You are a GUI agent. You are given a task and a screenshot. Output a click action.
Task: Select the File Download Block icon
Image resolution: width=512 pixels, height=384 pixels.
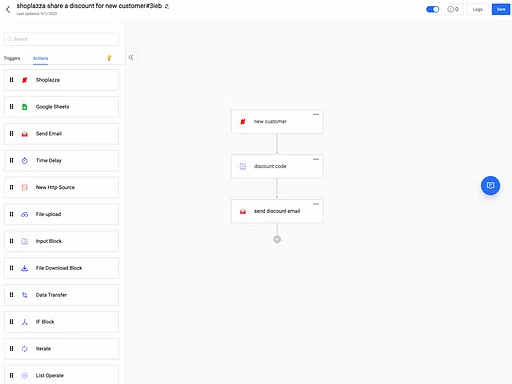[x=24, y=268]
